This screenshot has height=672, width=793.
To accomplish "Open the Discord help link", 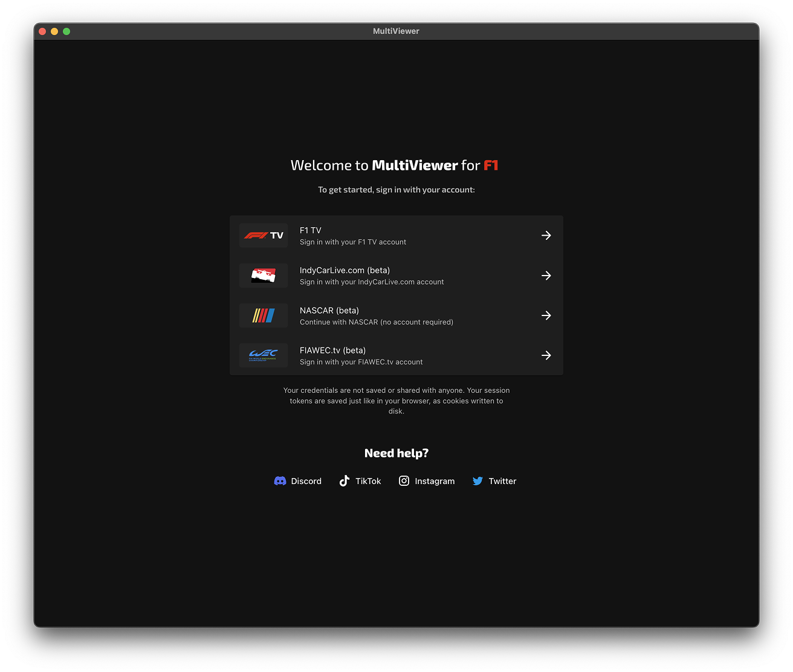I will coord(297,480).
